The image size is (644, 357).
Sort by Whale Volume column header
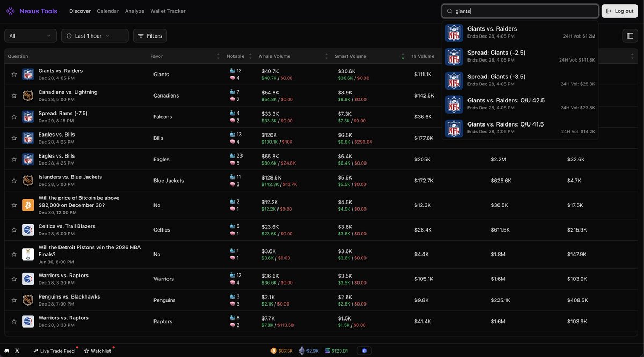click(x=292, y=56)
